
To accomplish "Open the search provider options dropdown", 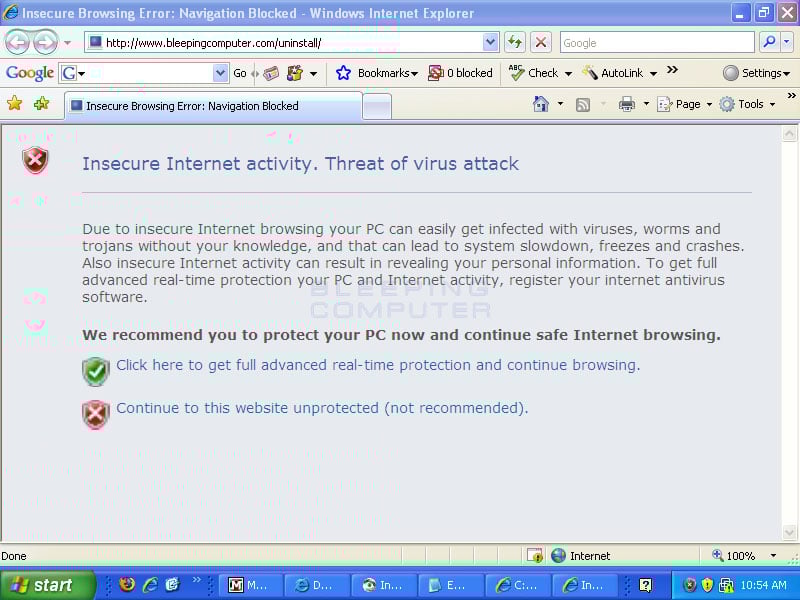I will click(787, 42).
